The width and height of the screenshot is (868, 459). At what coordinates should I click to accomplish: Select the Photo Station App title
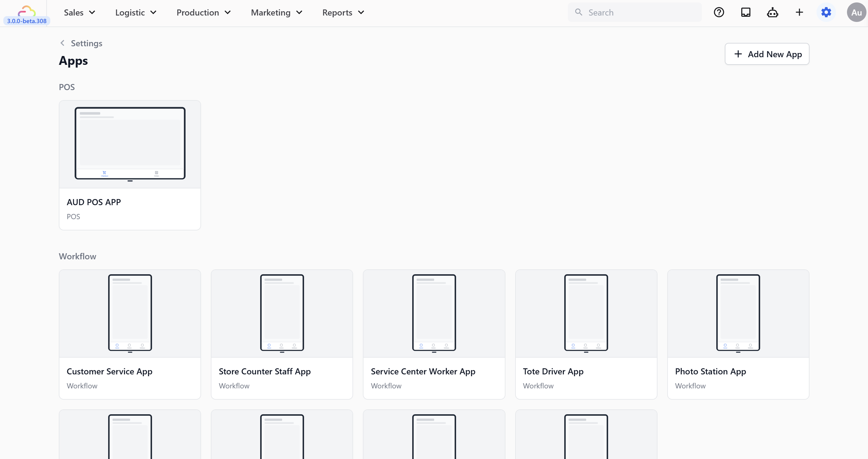pos(710,371)
